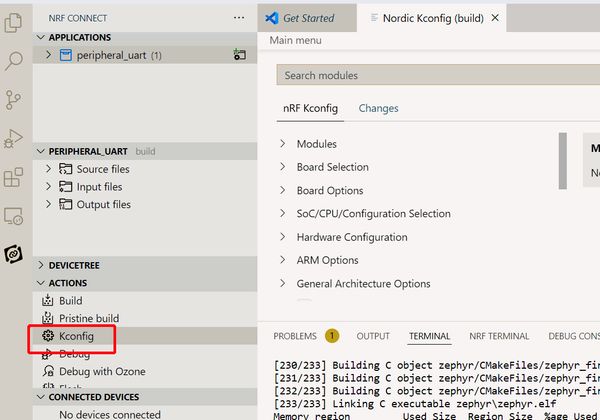Expand the Source files node

48,169
